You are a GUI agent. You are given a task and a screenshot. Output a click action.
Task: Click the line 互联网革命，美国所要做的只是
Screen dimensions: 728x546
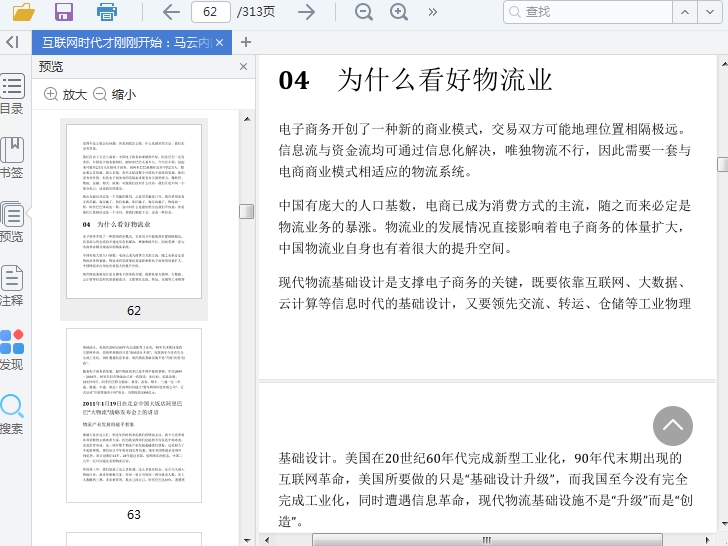[x=483, y=479]
